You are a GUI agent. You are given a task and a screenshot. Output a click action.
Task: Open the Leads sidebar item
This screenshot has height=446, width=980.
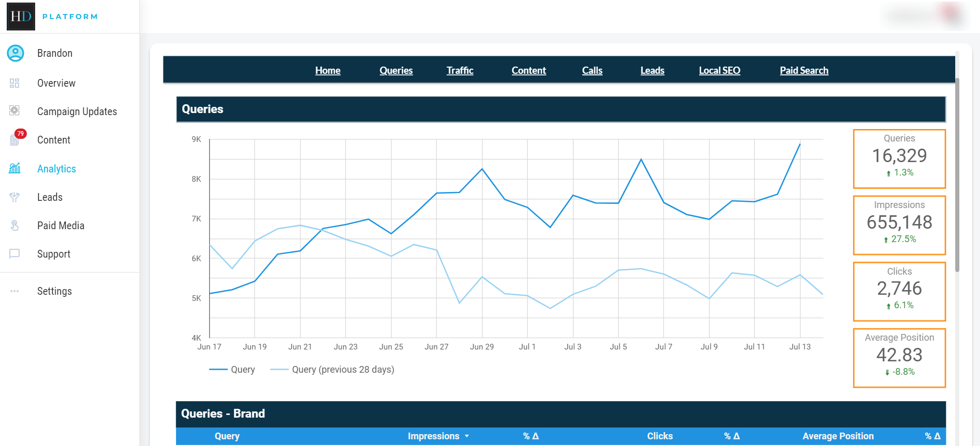[50, 197]
